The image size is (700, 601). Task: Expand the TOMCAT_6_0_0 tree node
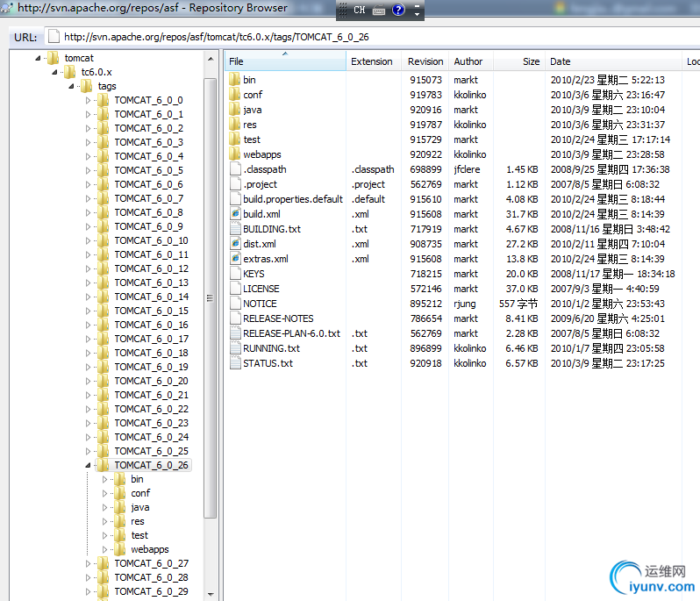coord(88,101)
